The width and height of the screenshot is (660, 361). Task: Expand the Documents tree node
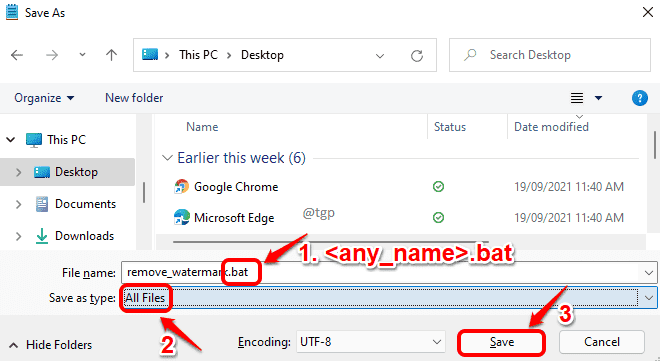(18, 204)
